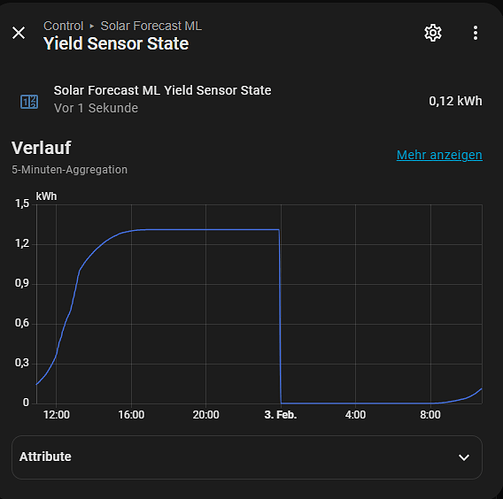
Task: Go to the Control breadcrumb
Action: click(x=63, y=26)
